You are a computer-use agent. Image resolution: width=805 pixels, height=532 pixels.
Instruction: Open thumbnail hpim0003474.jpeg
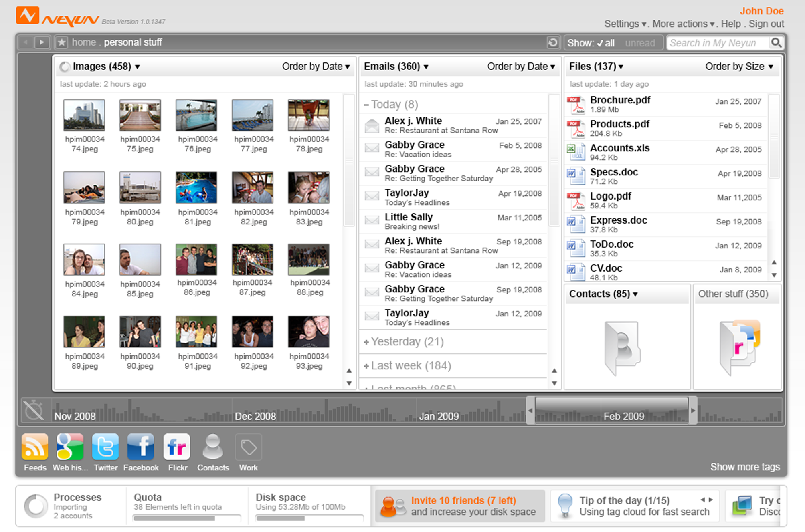(84, 115)
